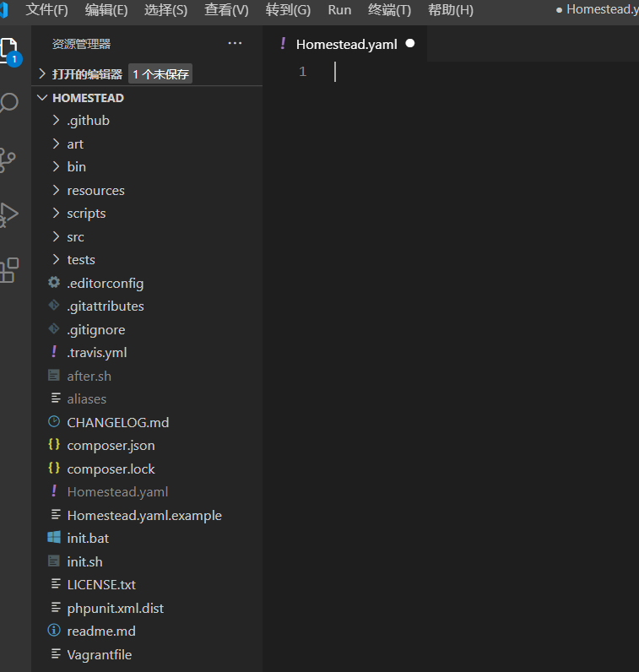Open Vagrantfile in explorer
639x672 pixels.
[x=100, y=654]
